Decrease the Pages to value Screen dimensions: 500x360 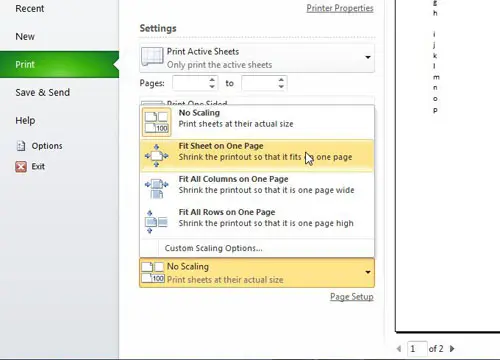[281, 87]
